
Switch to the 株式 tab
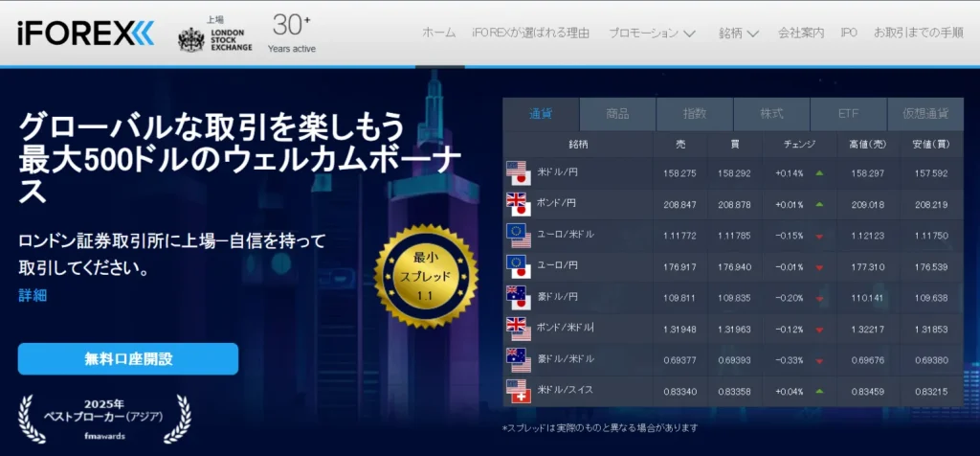click(771, 114)
